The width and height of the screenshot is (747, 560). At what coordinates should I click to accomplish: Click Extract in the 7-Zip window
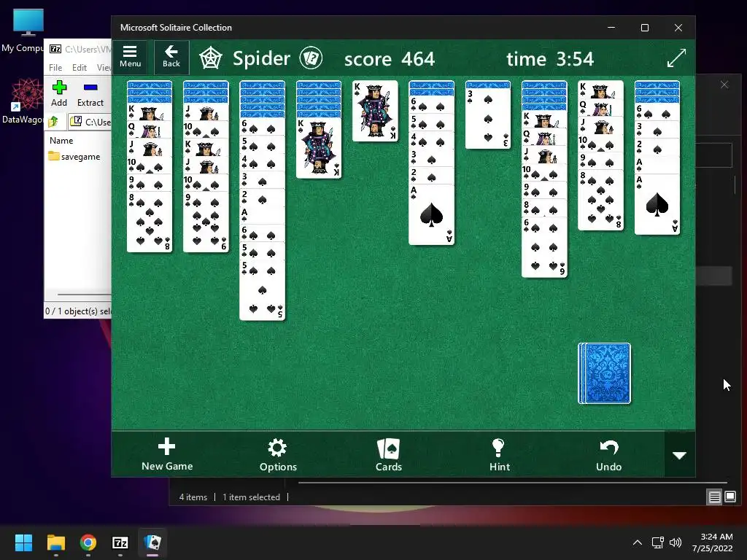90,93
